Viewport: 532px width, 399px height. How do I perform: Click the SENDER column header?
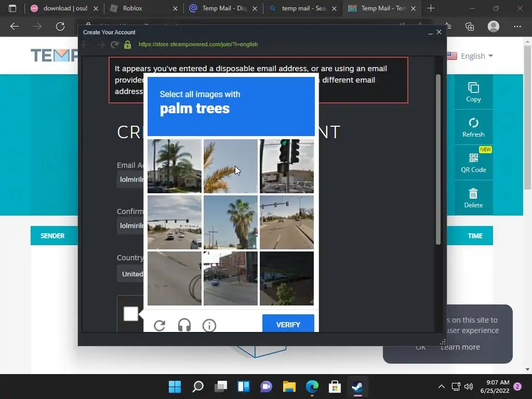click(x=52, y=236)
